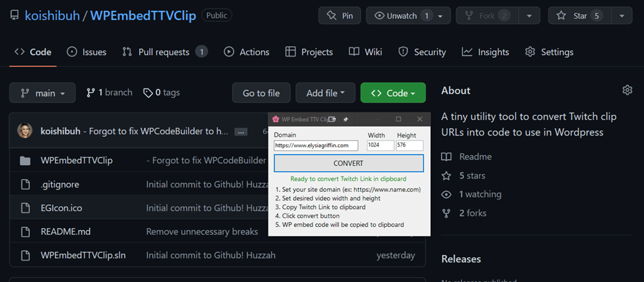644x282 pixels.
Task: Click the Readme book icon in About
Action: click(x=446, y=156)
